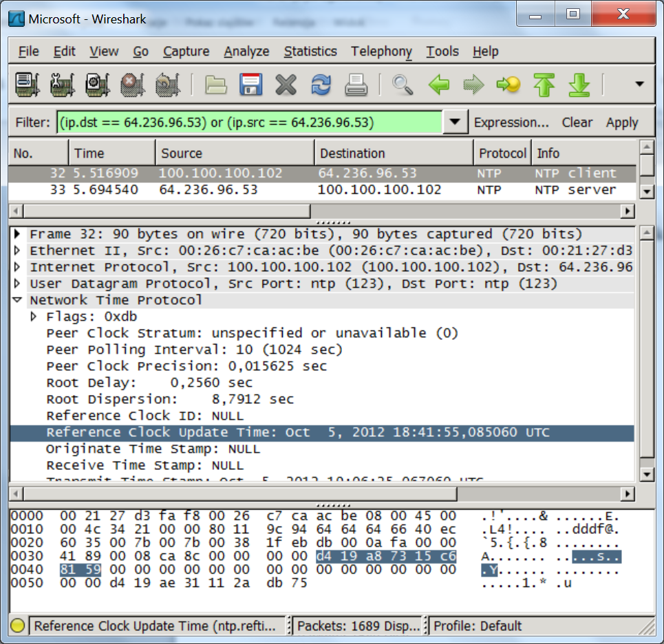Select the Root Delay field
Viewport: 664px width, 644px height.
[x=149, y=383]
